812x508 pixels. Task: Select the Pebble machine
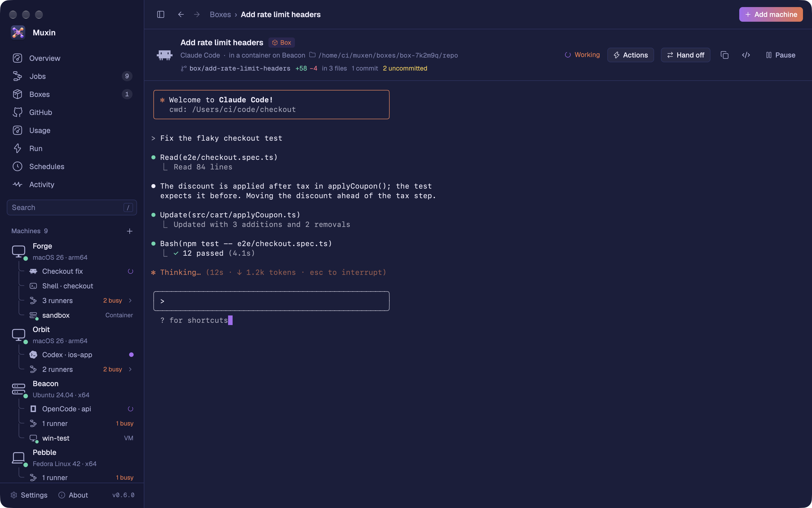(x=72, y=458)
